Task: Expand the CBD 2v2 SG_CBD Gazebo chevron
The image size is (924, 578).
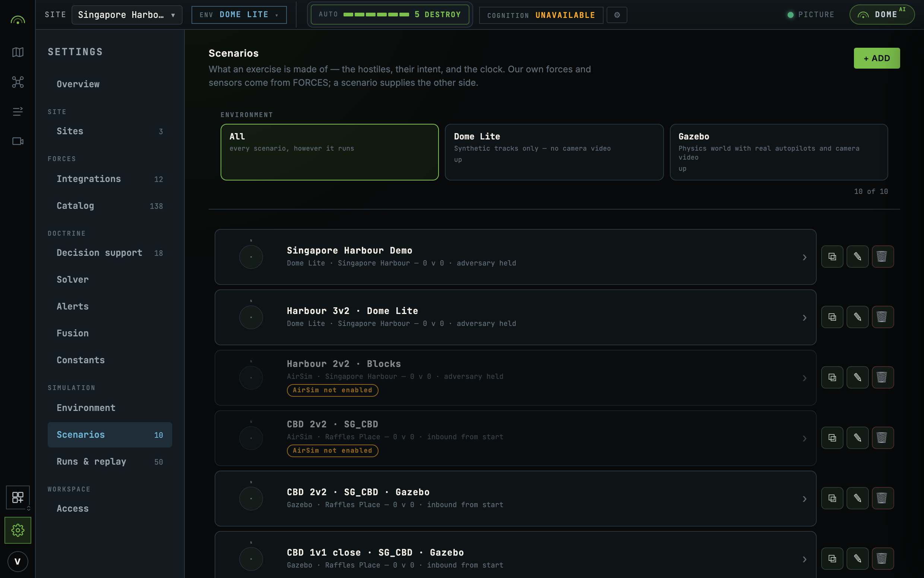Action: tap(804, 499)
